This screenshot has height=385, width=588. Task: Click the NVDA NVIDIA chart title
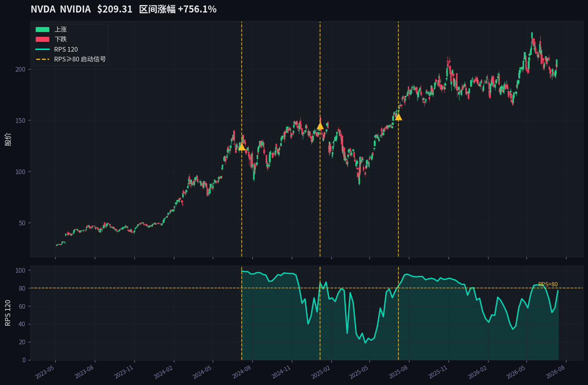pos(61,9)
